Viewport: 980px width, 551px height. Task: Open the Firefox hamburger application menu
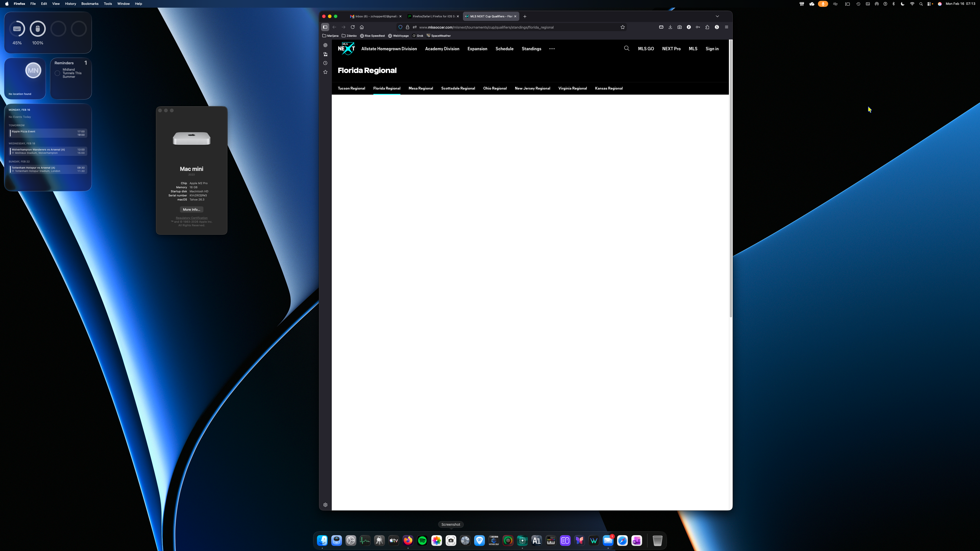[726, 27]
